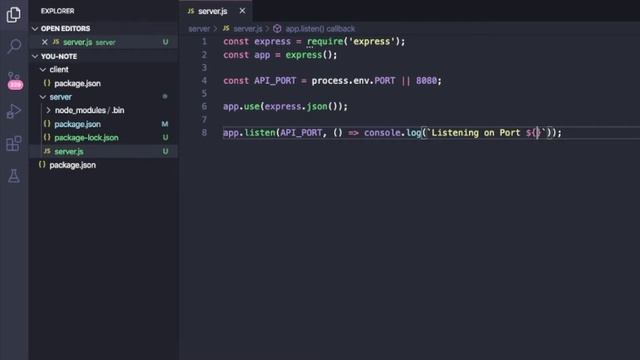Click line number 1 in gutter
This screenshot has width=640, height=360.
point(204,42)
